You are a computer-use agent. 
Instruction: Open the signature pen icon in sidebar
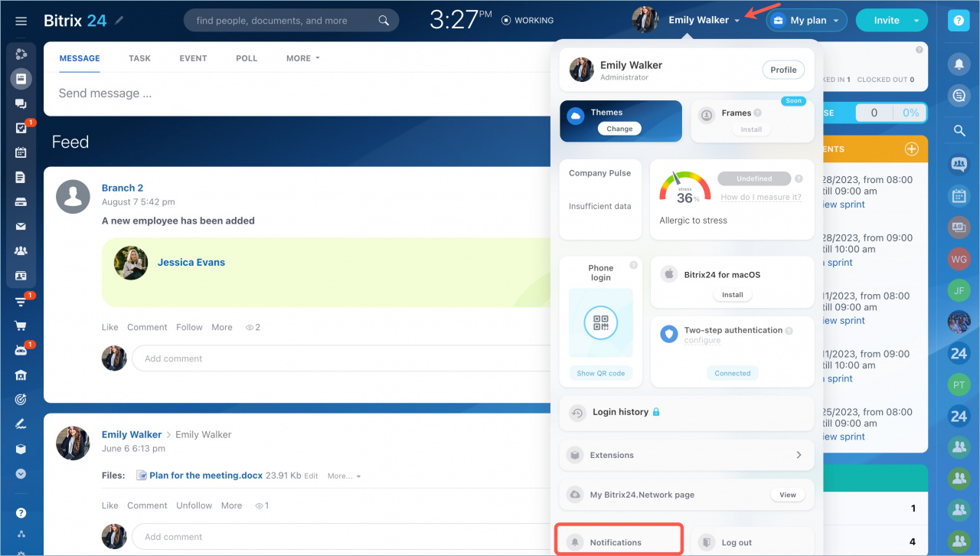tap(21, 424)
